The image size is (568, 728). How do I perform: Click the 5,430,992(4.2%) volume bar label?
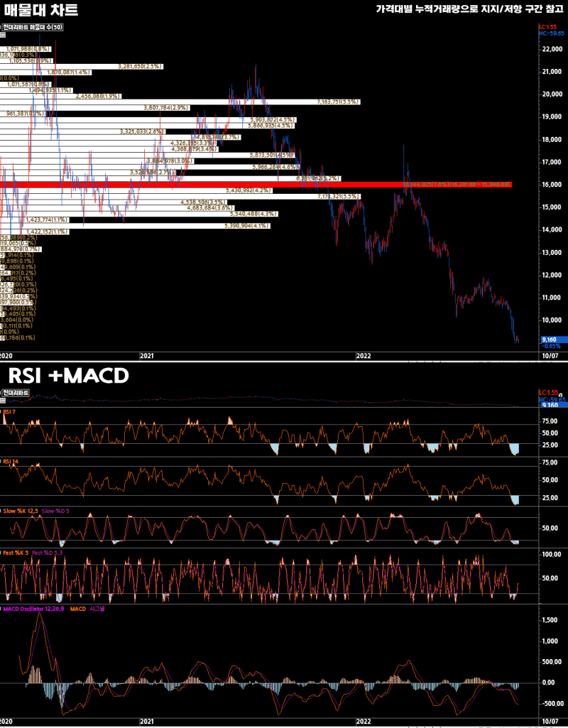click(248, 190)
